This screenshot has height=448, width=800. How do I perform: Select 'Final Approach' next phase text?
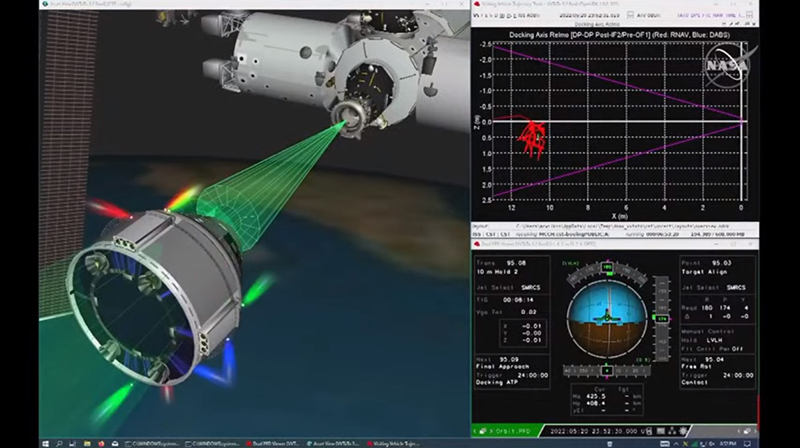coord(503,366)
